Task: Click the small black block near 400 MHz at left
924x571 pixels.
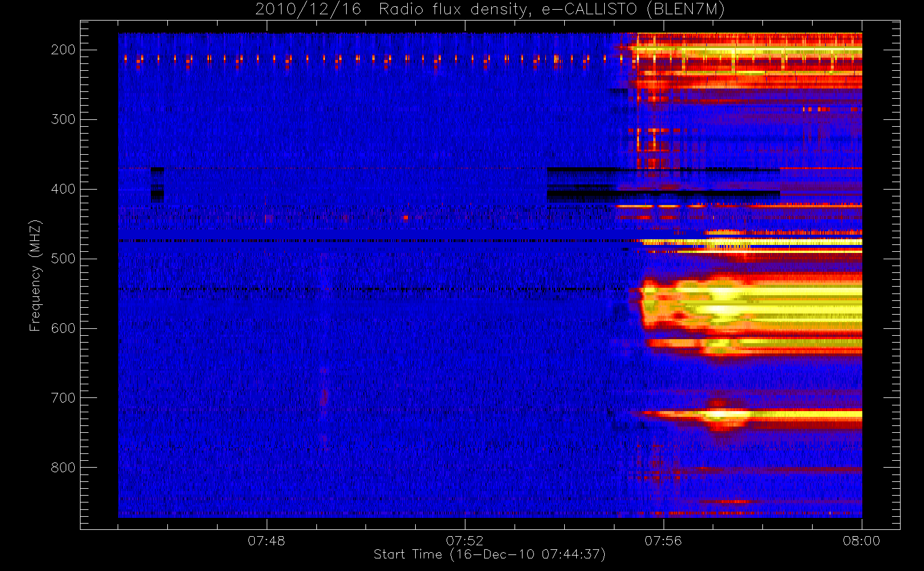Action: [x=157, y=185]
